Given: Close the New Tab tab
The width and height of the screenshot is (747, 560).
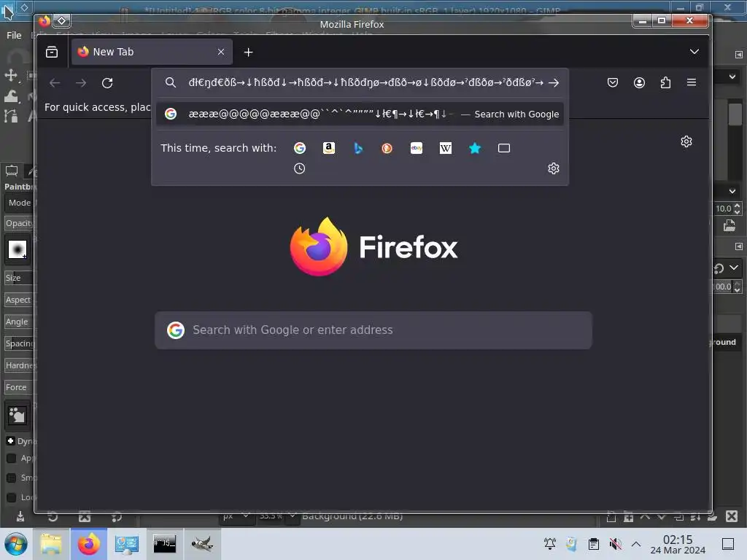Looking at the screenshot, I should (x=220, y=52).
